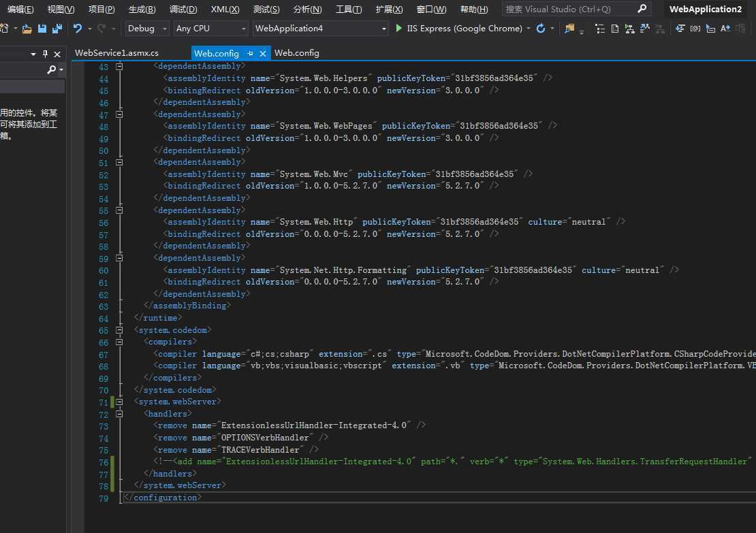756x533 pixels.
Task: Open the 分析(N) menu
Action: (x=307, y=9)
